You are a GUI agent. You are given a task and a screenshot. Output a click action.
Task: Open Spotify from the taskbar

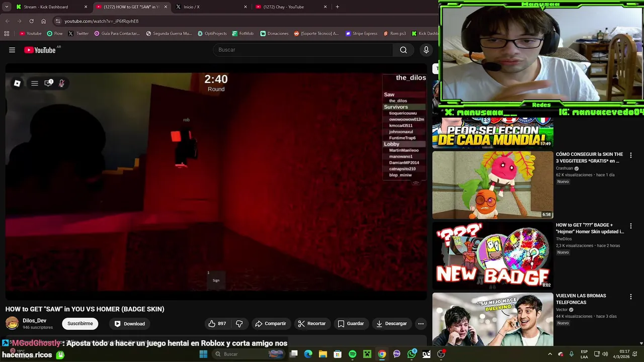tap(353, 354)
